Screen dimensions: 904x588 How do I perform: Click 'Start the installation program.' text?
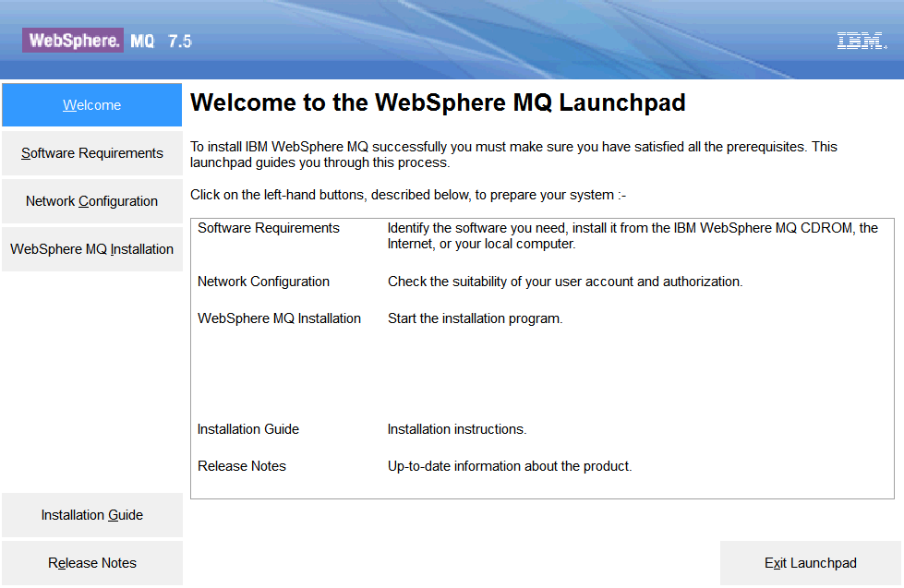pyautogui.click(x=475, y=318)
